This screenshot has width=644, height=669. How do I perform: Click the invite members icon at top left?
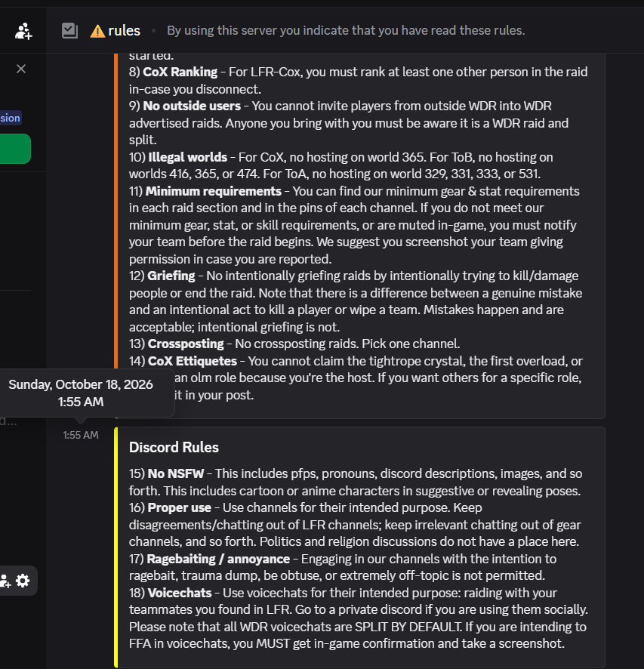23,31
